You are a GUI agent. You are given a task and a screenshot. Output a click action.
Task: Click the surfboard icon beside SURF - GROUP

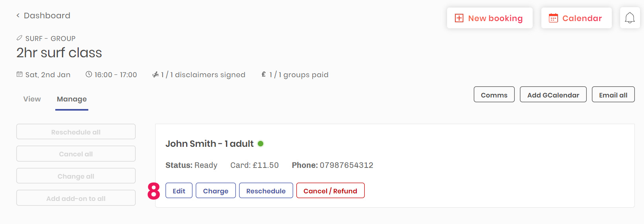[19, 38]
